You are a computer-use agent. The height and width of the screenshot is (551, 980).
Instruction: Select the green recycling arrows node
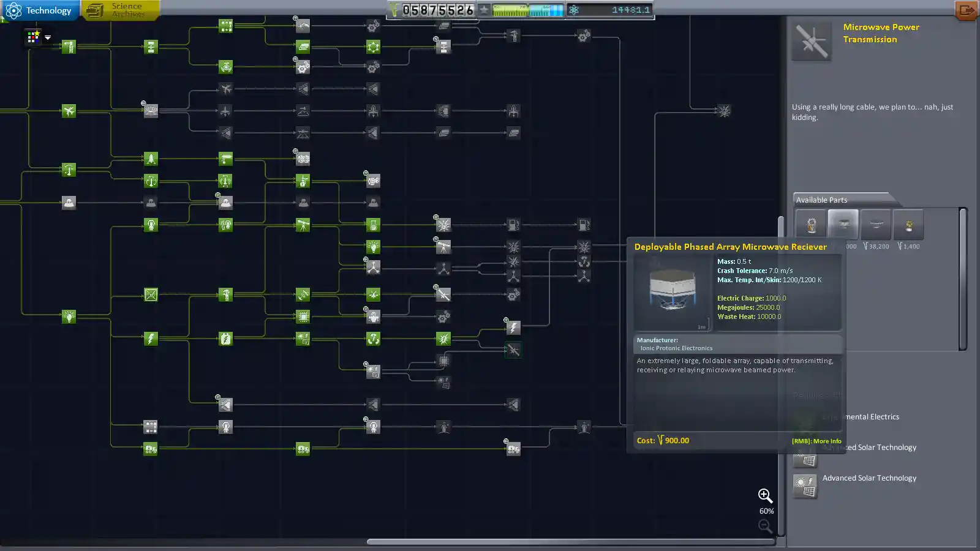373,339
